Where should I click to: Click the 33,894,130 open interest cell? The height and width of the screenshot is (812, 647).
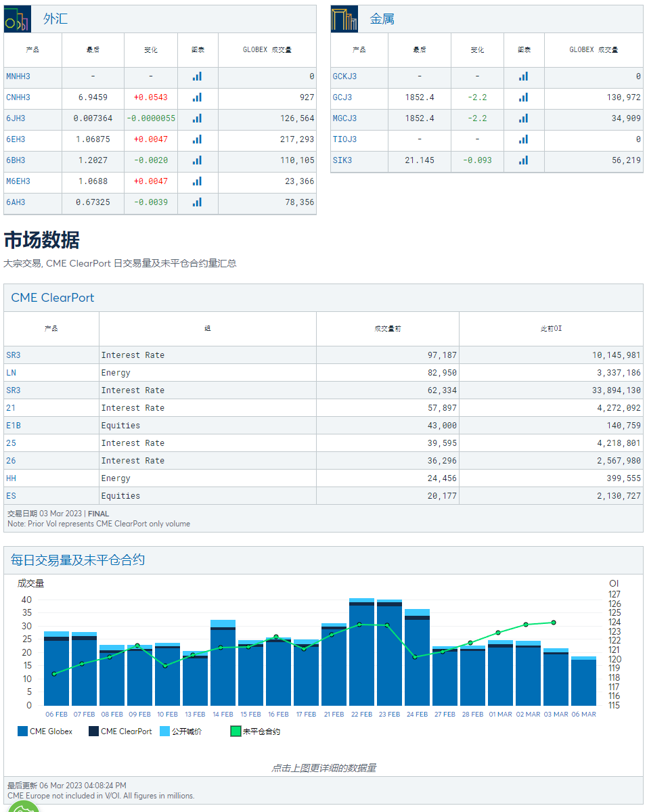551,390
